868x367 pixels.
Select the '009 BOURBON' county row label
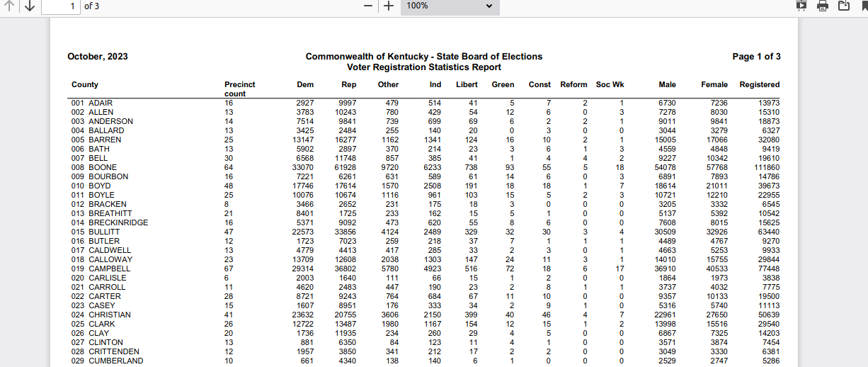pos(100,176)
